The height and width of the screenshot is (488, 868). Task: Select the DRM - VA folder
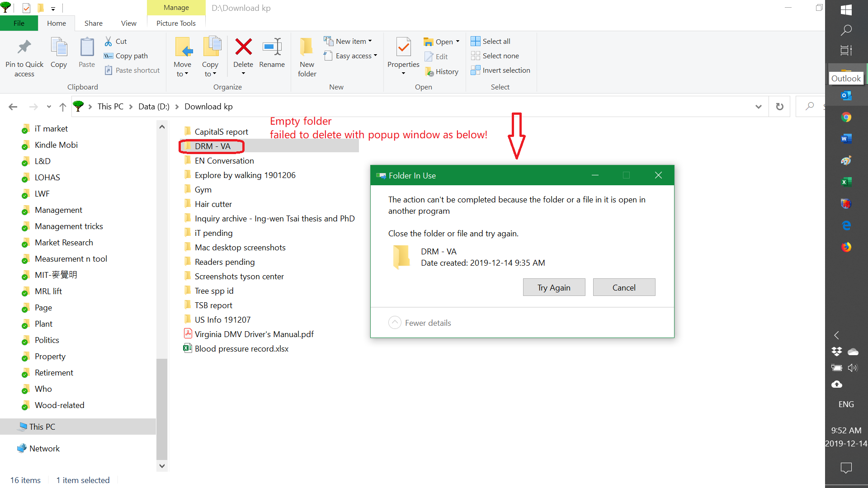tap(212, 146)
